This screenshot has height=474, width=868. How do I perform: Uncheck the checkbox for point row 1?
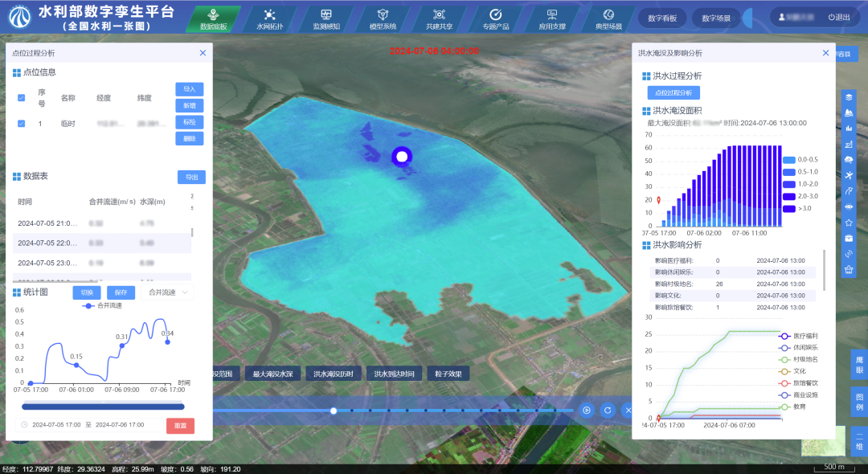coord(21,124)
